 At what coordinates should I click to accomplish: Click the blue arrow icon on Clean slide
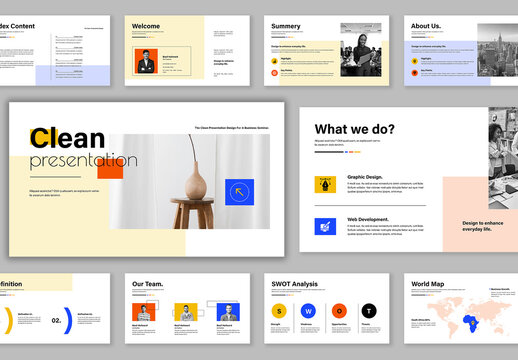(x=239, y=192)
